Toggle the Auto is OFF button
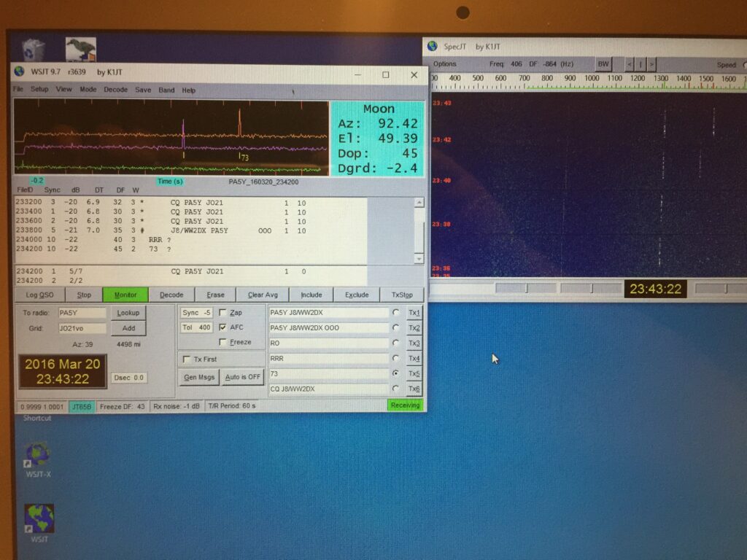This screenshot has height=560, width=747. point(243,377)
